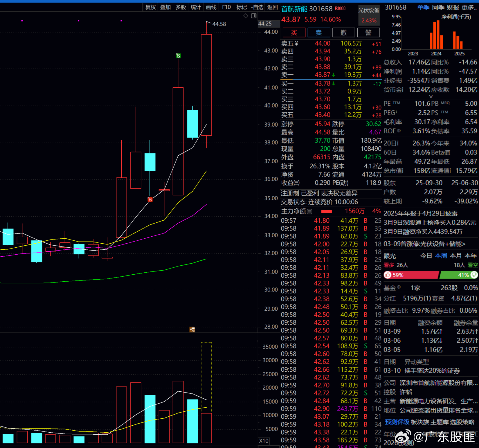The height and width of the screenshot is (448, 479).
Task: Open the 画线 drawing menu
Action: 211,7
